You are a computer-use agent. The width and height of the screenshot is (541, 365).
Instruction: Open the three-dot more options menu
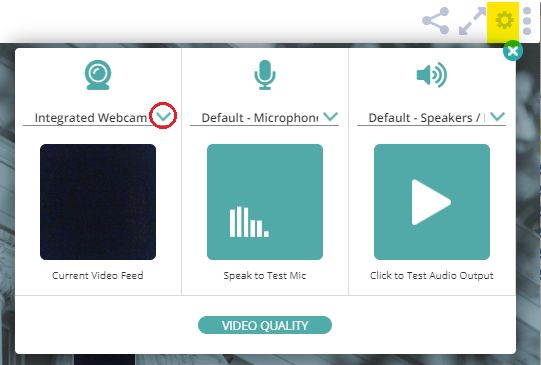coord(527,21)
